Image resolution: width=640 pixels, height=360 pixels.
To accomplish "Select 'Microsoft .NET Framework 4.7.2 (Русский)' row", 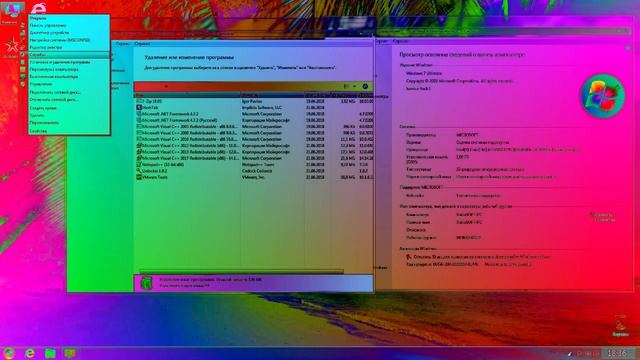I will pos(254,120).
